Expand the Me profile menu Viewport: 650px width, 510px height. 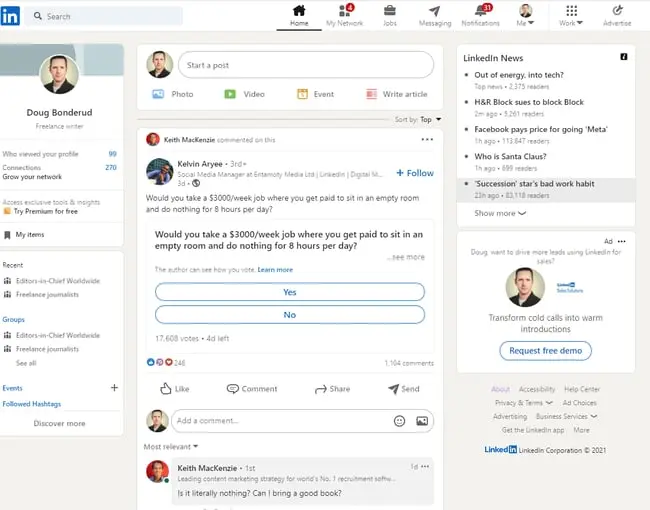525,16
